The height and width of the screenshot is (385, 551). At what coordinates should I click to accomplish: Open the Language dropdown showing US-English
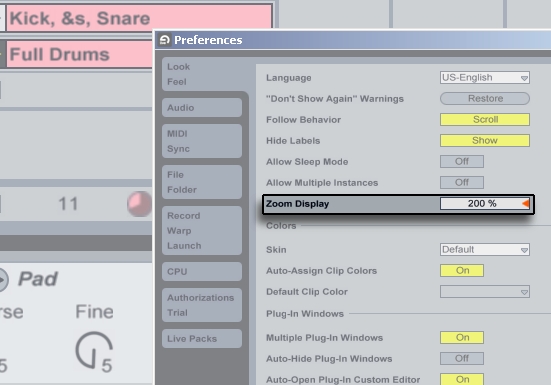pyautogui.click(x=485, y=77)
